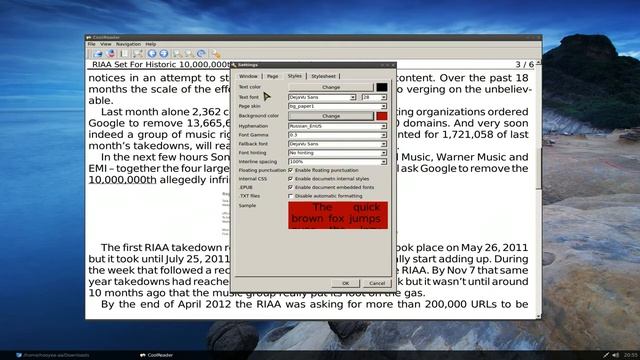The height and width of the screenshot is (360, 640).
Task: Click the tray icon left of the volume
Action: (x=606, y=355)
